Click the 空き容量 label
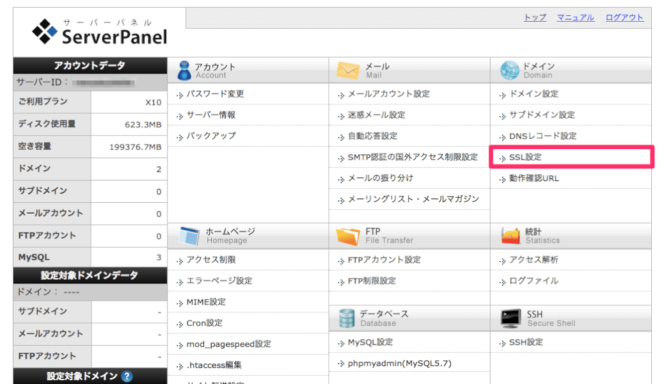 [34, 146]
